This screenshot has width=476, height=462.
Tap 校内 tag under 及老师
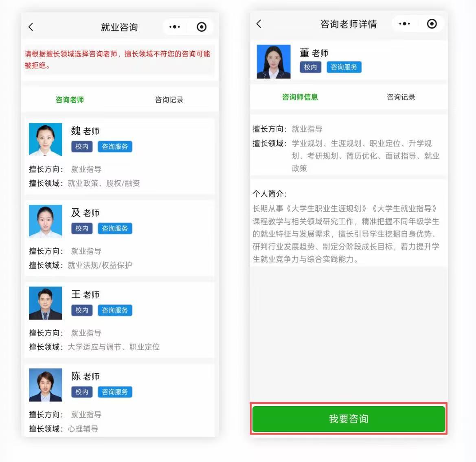(82, 228)
